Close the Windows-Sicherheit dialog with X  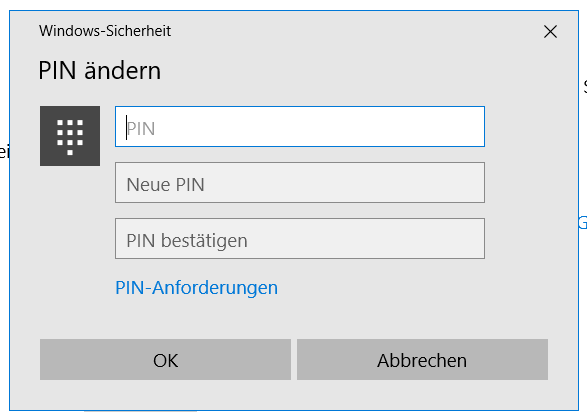(x=550, y=32)
